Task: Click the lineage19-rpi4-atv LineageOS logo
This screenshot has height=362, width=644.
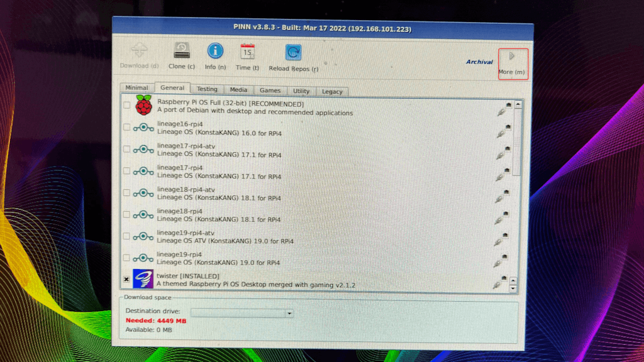Action: coord(143,236)
